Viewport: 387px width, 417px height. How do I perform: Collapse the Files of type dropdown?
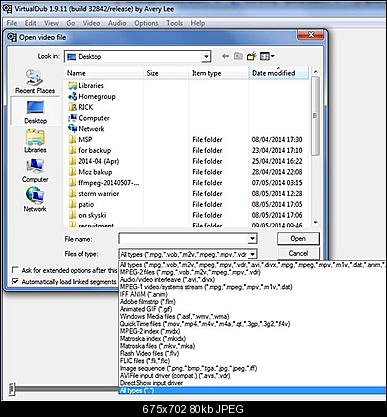[252, 254]
